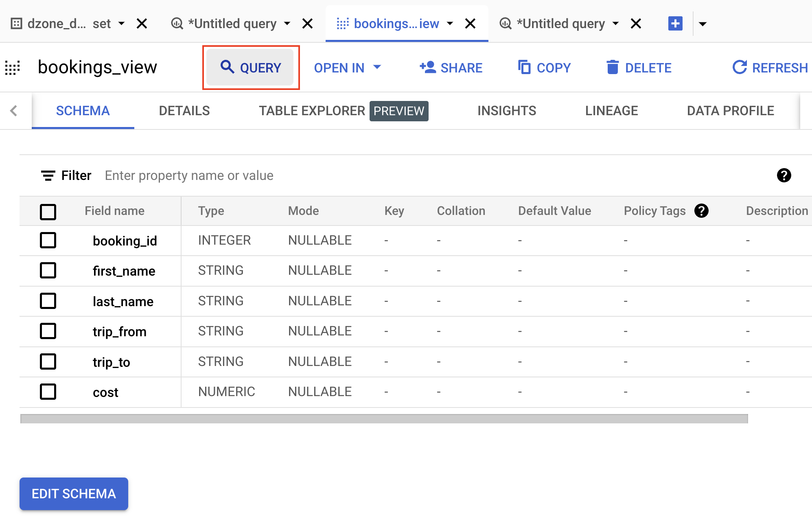Collapse the panel with the left chevron
The image size is (812, 517).
coord(14,110)
